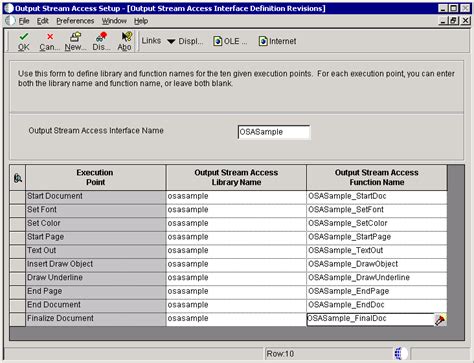The width and height of the screenshot is (474, 363).
Task: Click the Set Font cell
Action: [x=96, y=211]
